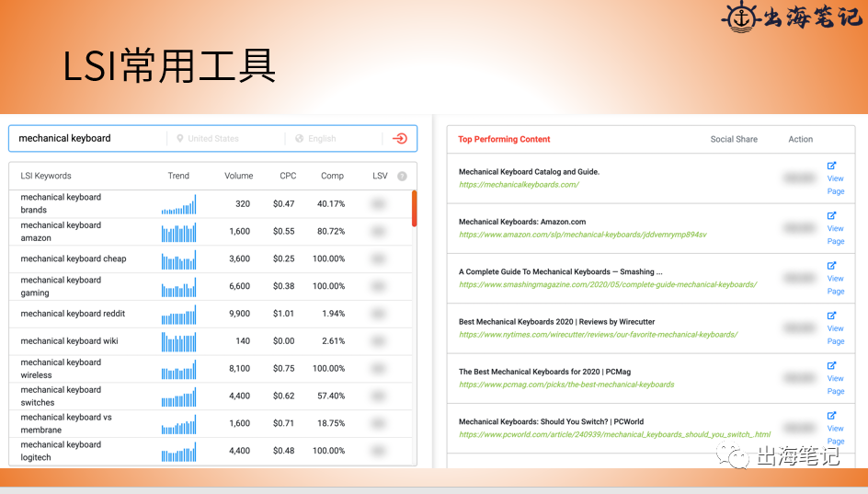This screenshot has width=868, height=494.
Task: Click trend chart for mechanical keyboard switches
Action: [178, 396]
